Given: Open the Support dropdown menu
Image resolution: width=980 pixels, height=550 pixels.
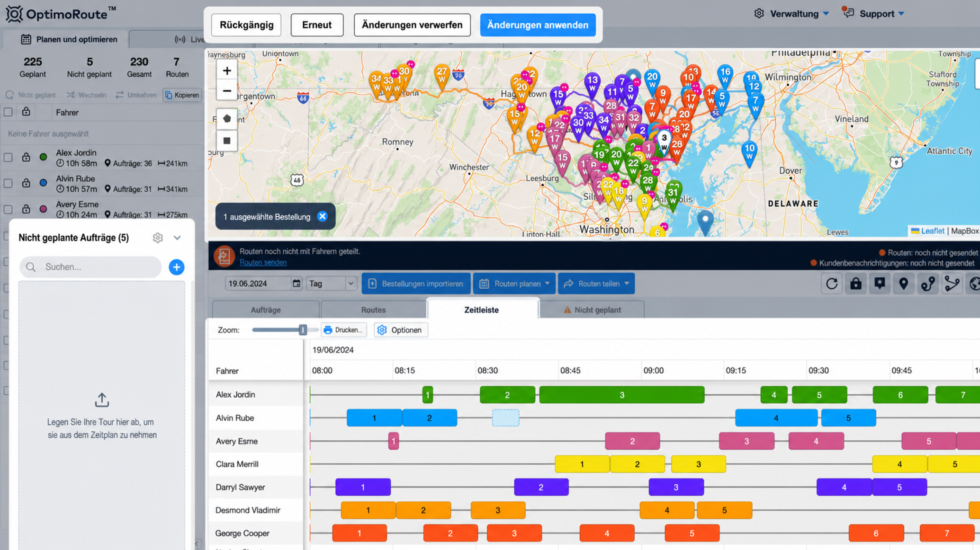Looking at the screenshot, I should tap(873, 14).
